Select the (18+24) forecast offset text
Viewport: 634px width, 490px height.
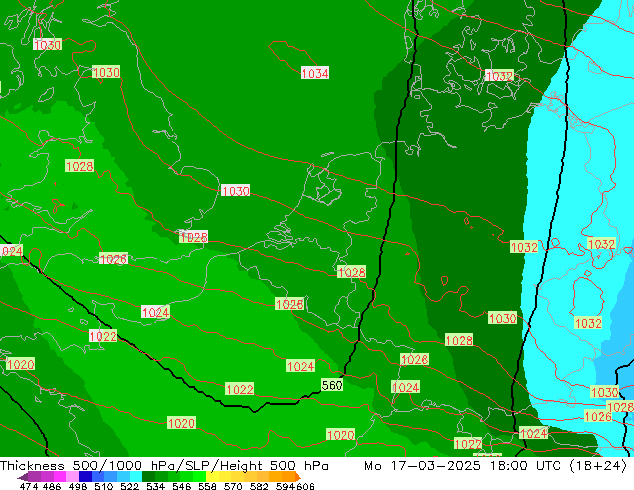[x=598, y=466]
